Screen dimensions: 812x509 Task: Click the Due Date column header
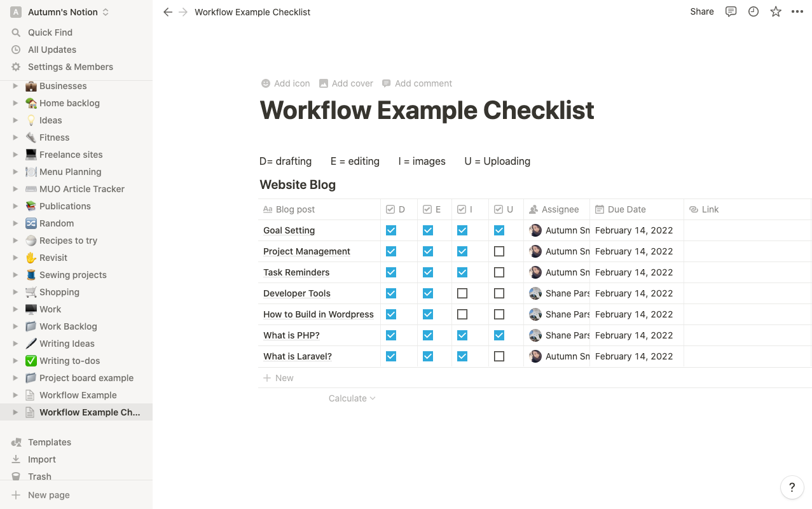[x=626, y=209]
